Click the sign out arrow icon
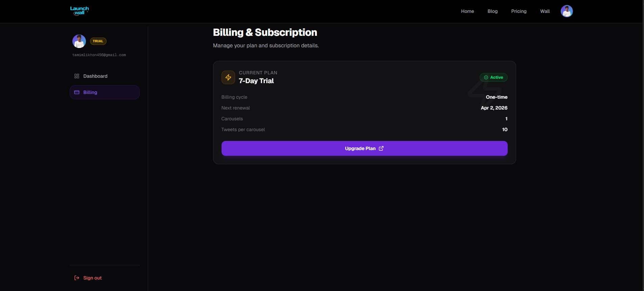This screenshot has height=291, width=644. (76, 277)
